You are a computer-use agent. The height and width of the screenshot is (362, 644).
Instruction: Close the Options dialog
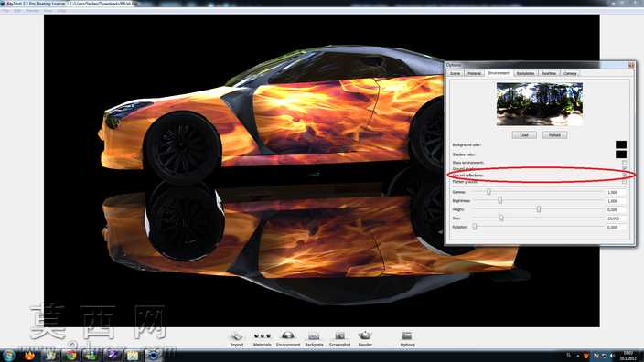point(631,65)
